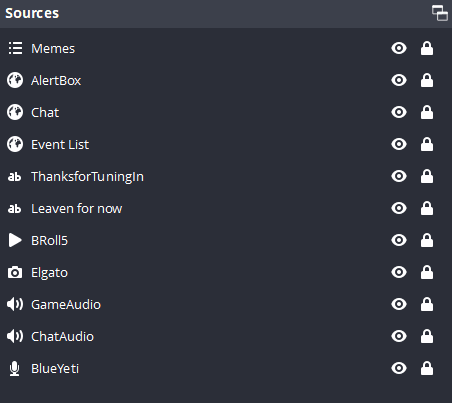The height and width of the screenshot is (403, 452).
Task: Click the ThanksforTuningIn text source icon
Action: (14, 177)
